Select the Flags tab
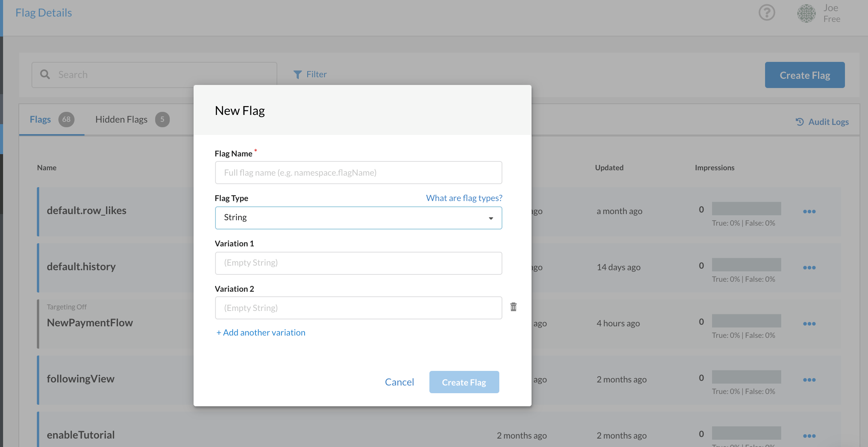This screenshot has width=868, height=447. click(x=40, y=119)
